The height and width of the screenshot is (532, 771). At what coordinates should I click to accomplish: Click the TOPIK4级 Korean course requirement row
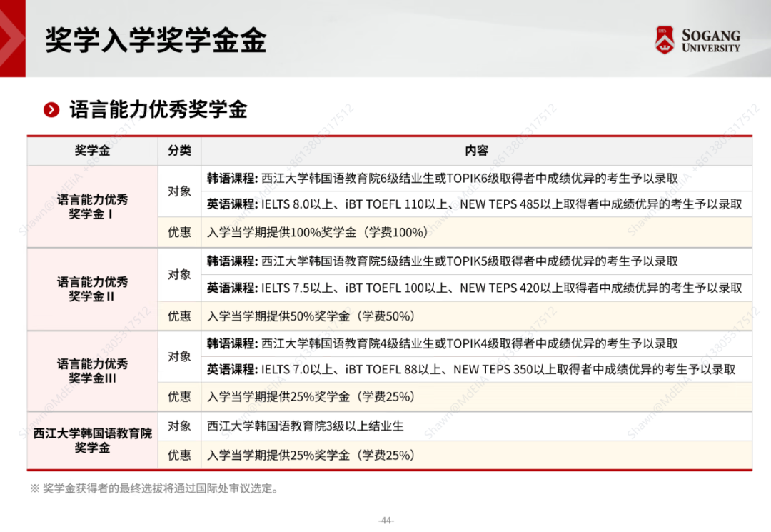click(443, 343)
